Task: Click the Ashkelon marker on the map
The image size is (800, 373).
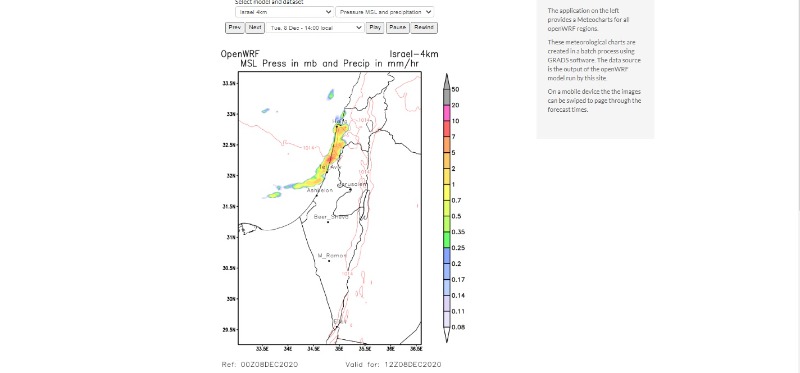Action: pyautogui.click(x=316, y=195)
